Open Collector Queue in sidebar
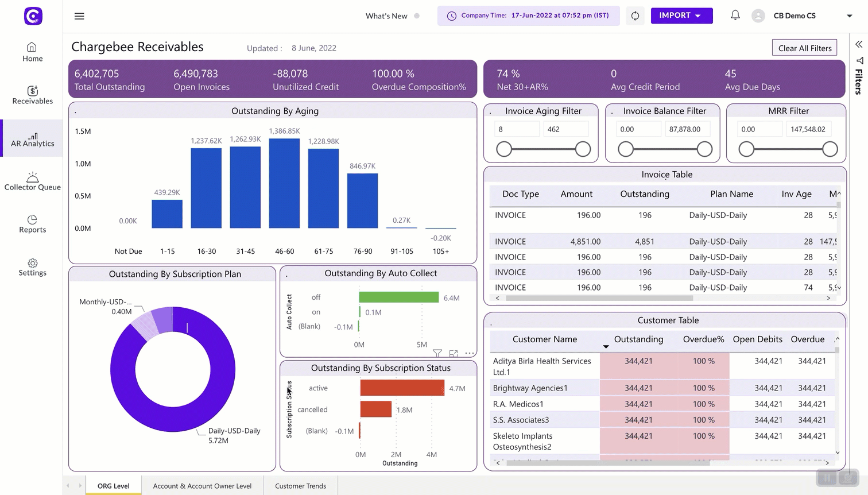The image size is (868, 495). (x=32, y=181)
